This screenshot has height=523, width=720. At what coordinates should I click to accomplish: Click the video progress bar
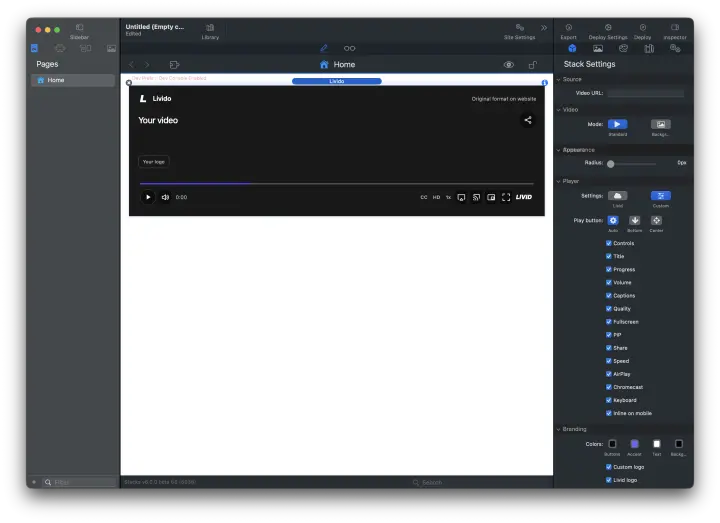pyautogui.click(x=337, y=183)
